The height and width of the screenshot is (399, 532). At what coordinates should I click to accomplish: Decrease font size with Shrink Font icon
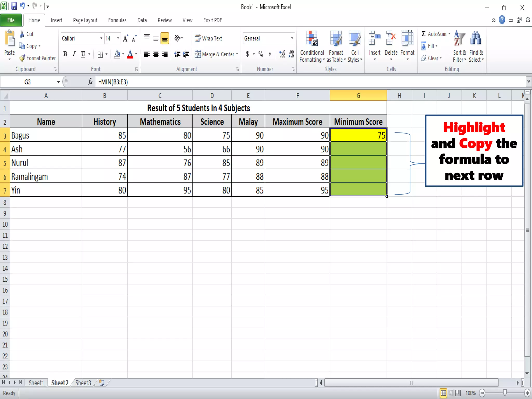(134, 38)
